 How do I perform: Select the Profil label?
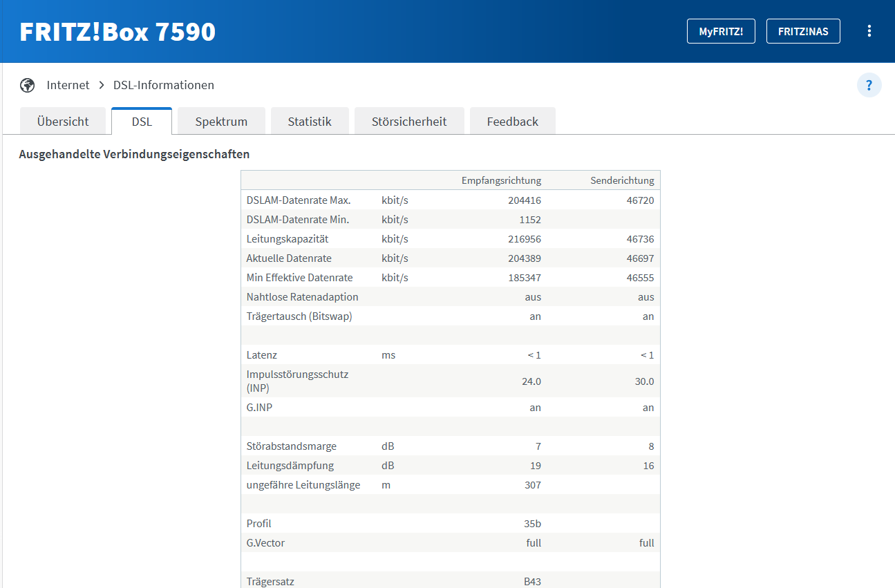(x=259, y=524)
